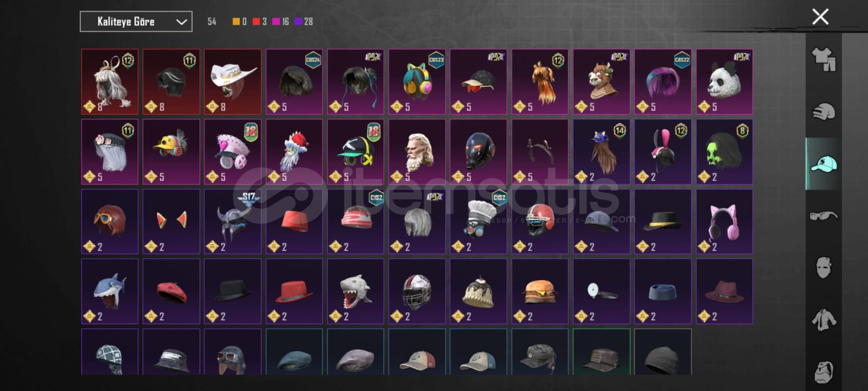Click the dropdown chevron arrow
Image resolution: width=868 pixels, height=391 pixels.
tap(181, 22)
